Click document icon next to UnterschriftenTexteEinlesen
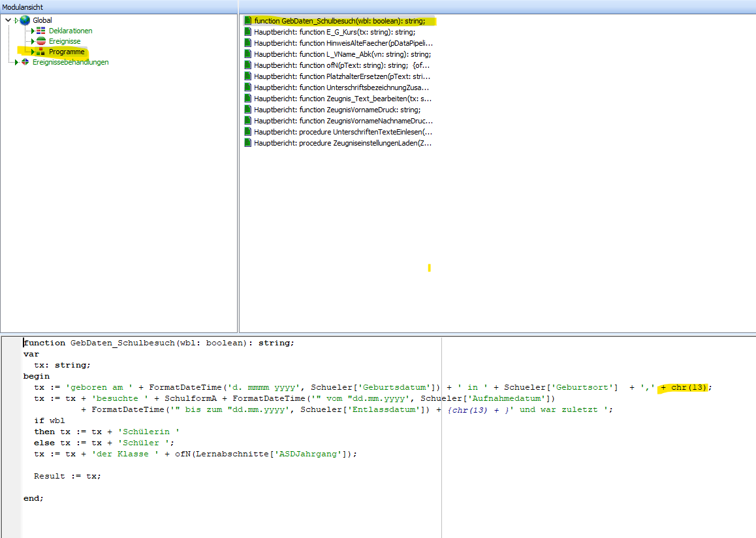This screenshot has width=756, height=538. pos(248,132)
